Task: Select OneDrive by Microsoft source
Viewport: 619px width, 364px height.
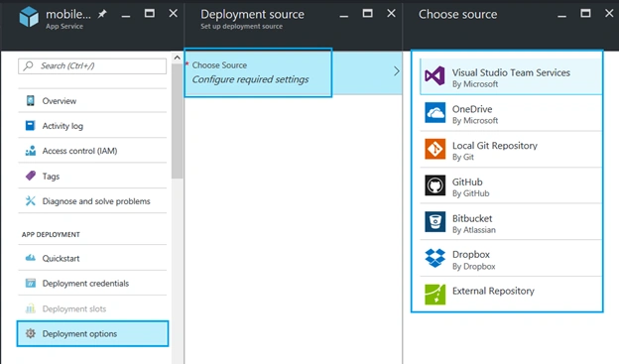Action: pyautogui.click(x=511, y=113)
